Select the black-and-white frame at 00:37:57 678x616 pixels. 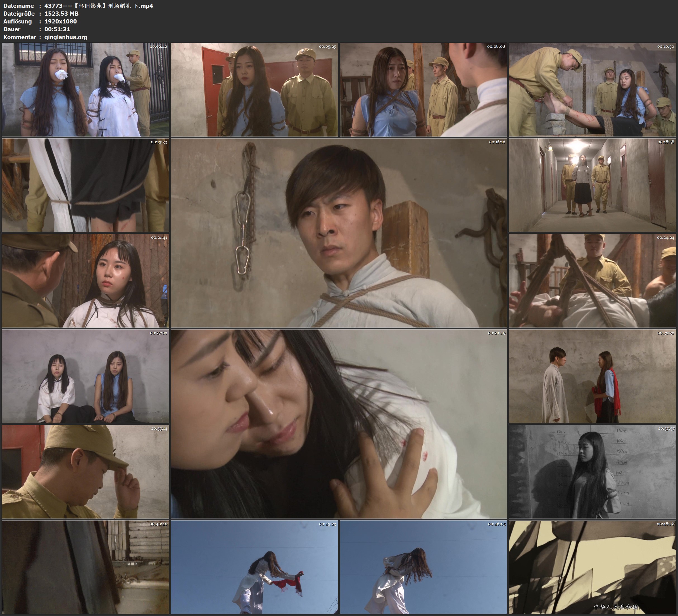(592, 472)
